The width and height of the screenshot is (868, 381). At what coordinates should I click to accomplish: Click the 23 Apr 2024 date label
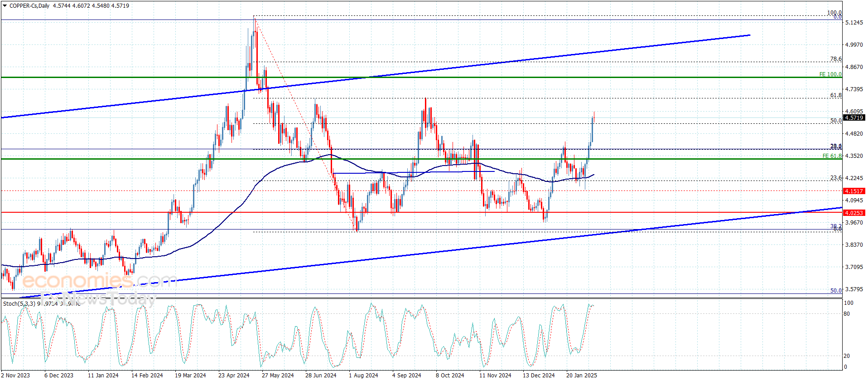(x=234, y=376)
